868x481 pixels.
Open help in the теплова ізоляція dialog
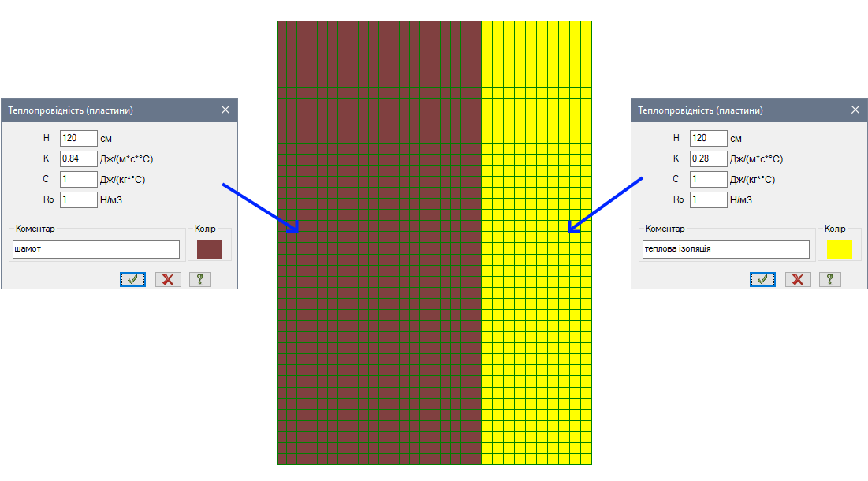[830, 279]
